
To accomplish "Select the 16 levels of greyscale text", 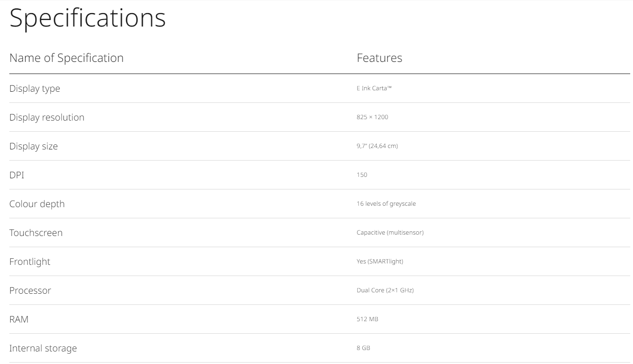I will (386, 204).
